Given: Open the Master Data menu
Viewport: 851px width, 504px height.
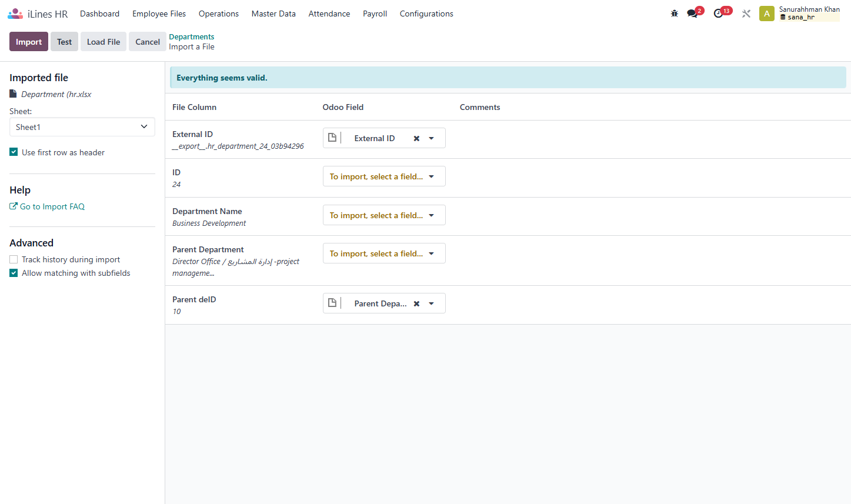Looking at the screenshot, I should point(273,14).
